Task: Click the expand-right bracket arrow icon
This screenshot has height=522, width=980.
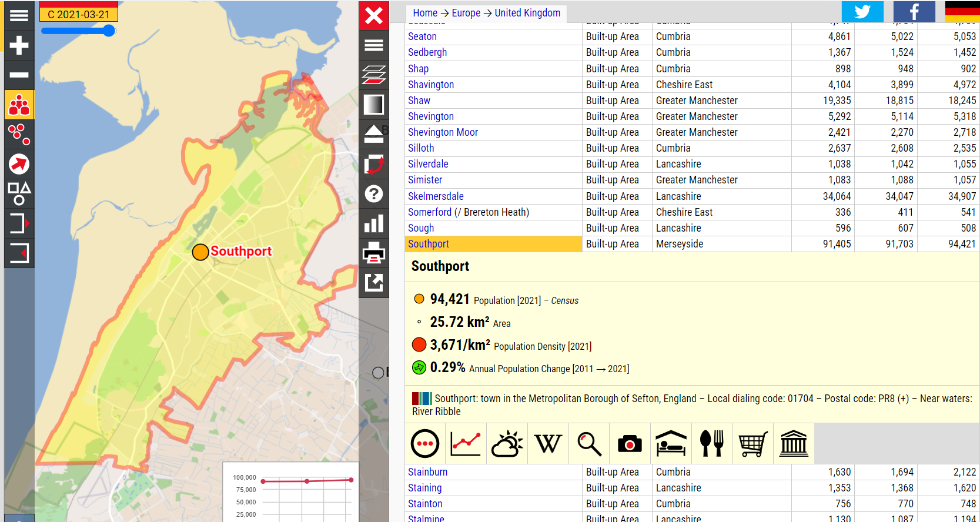Action: coord(19,223)
